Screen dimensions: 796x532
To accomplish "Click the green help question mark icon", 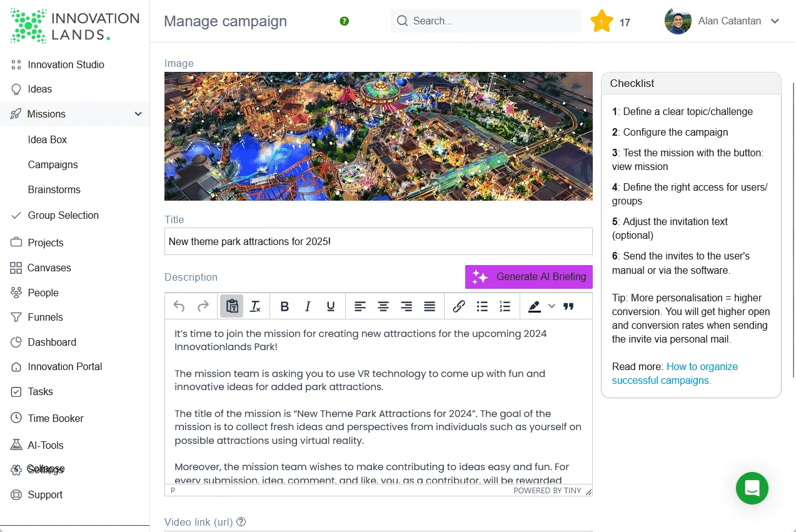I will (344, 21).
